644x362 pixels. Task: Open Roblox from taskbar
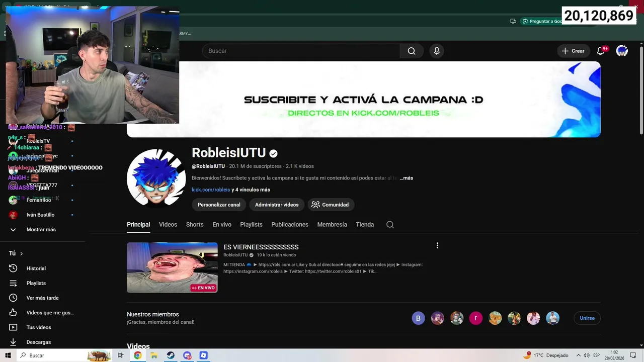click(203, 355)
